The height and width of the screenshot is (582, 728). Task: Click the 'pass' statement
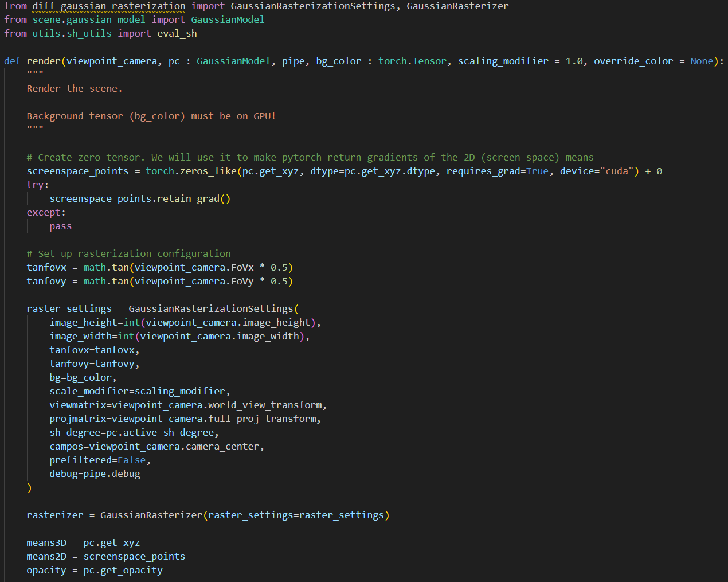61,226
